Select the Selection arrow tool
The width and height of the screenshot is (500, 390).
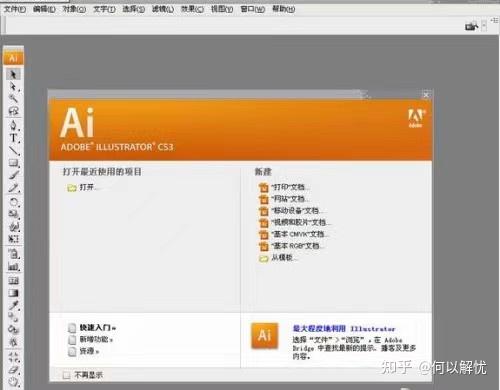click(13, 74)
